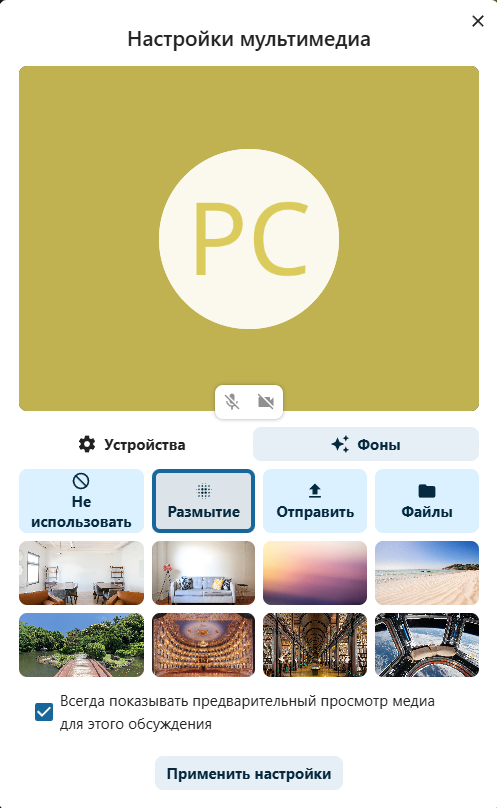Image resolution: width=497 pixels, height=808 pixels.
Task: Pick the purple sunset gradient background
Action: coord(315,573)
